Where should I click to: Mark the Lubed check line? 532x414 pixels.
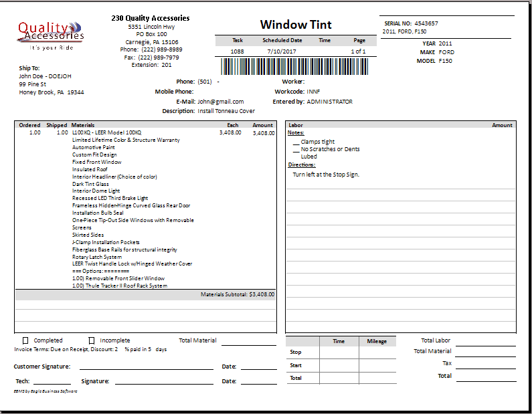(x=296, y=157)
